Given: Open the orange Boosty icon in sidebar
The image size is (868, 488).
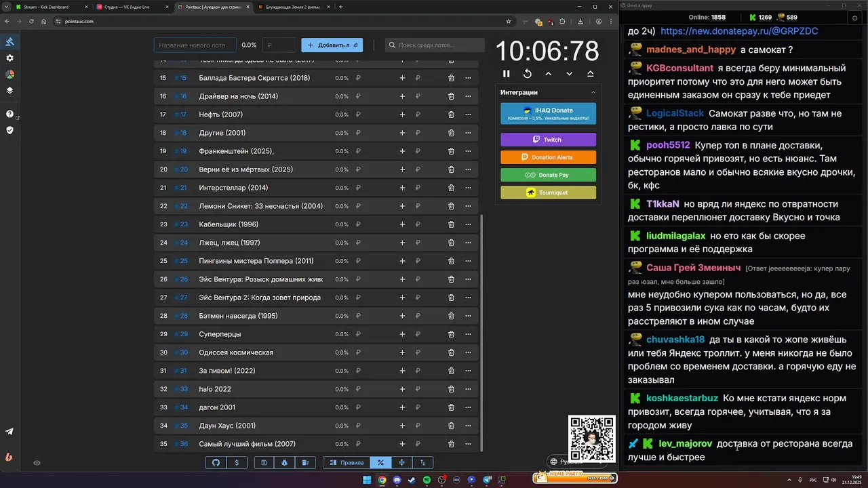Looking at the screenshot, I should 9,457.
